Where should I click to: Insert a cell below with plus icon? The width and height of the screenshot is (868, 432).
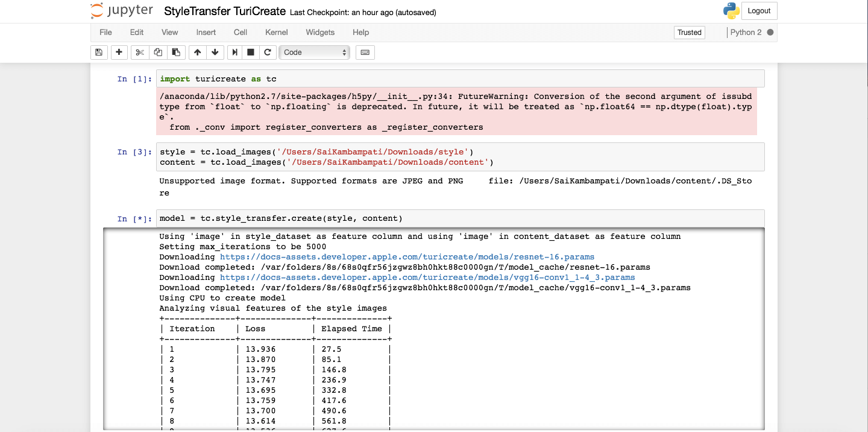pyautogui.click(x=119, y=52)
